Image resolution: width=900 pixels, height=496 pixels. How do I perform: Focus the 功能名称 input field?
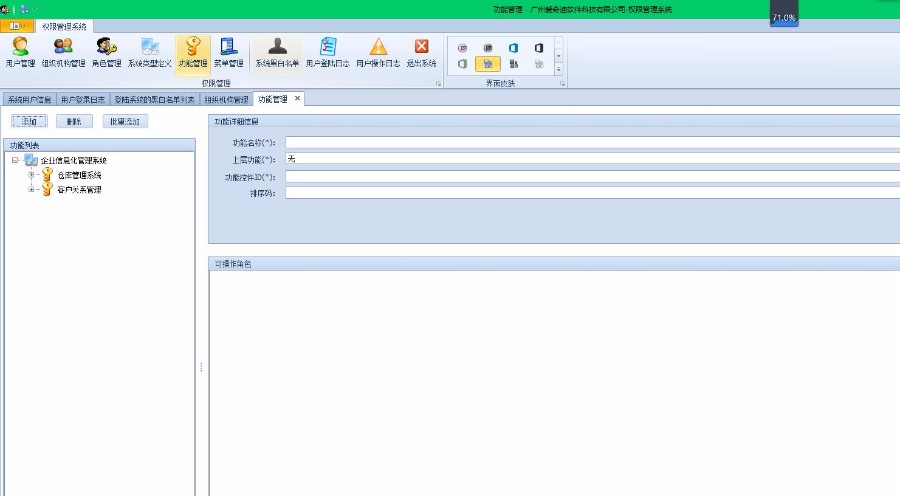point(592,142)
